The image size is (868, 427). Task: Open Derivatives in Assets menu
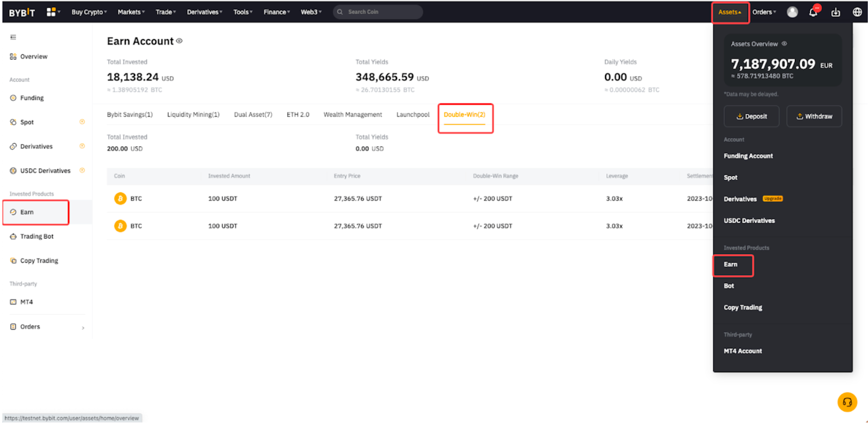point(740,199)
